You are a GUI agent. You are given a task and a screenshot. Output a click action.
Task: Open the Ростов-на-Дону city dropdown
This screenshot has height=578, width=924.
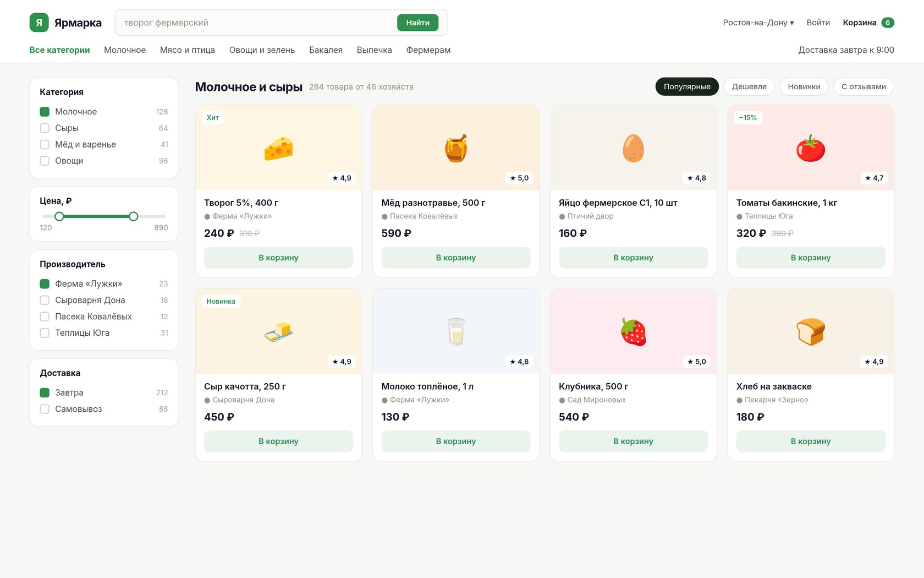coord(758,23)
